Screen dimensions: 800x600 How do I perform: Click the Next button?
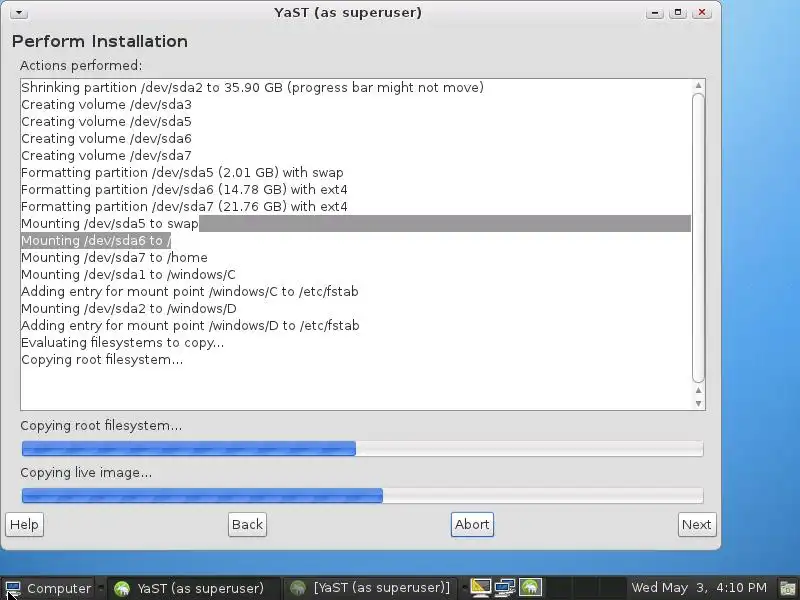pyautogui.click(x=697, y=524)
